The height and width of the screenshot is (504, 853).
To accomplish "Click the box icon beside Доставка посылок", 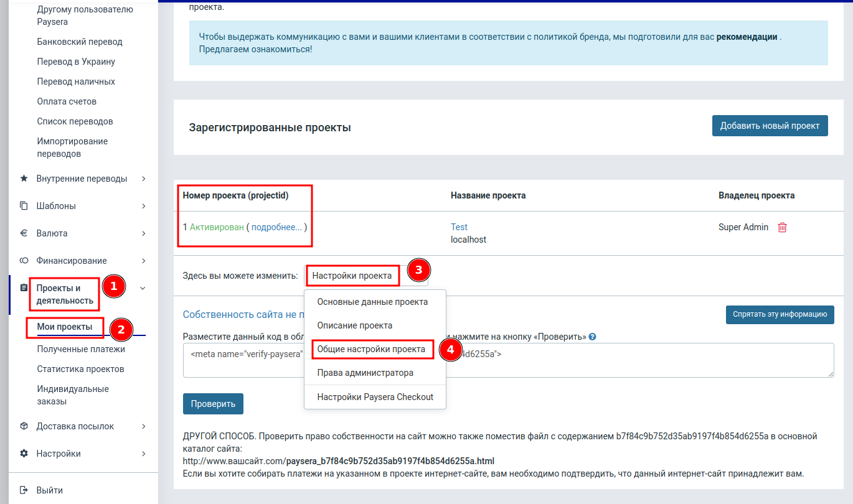I will tap(24, 426).
